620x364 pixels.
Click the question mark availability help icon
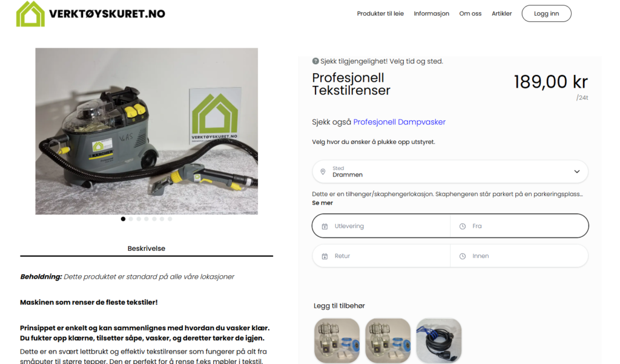[x=315, y=61]
